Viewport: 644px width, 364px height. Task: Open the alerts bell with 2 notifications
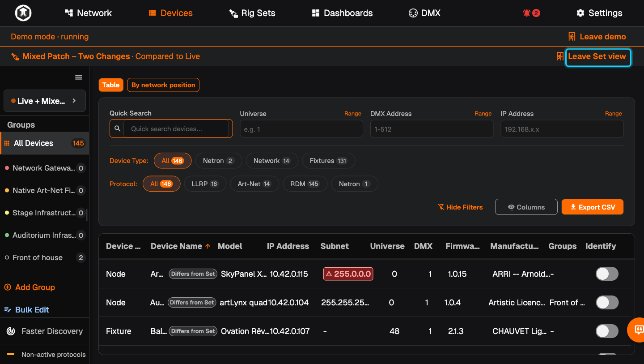531,13
